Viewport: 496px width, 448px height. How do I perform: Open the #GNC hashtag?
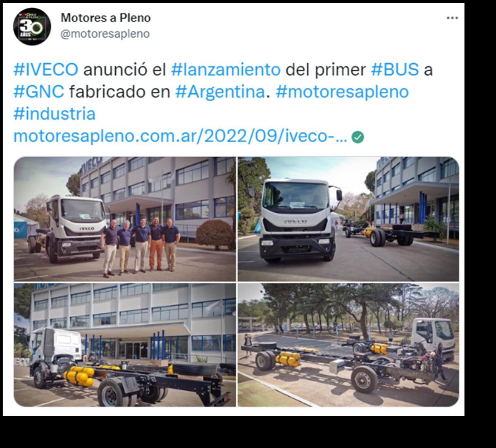click(39, 92)
